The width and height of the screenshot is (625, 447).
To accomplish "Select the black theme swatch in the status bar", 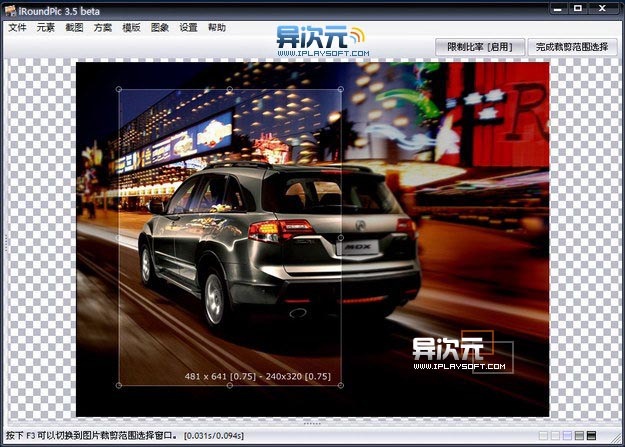I will pos(592,435).
